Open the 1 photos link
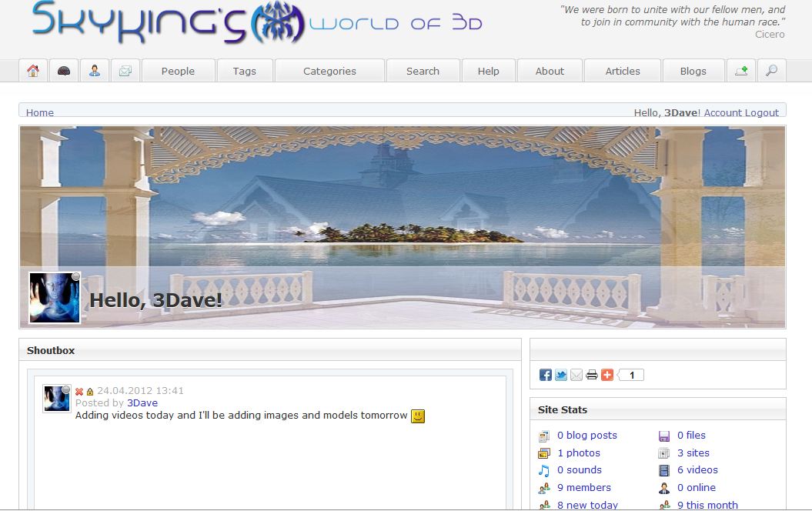This screenshot has width=812, height=511. 579,453
